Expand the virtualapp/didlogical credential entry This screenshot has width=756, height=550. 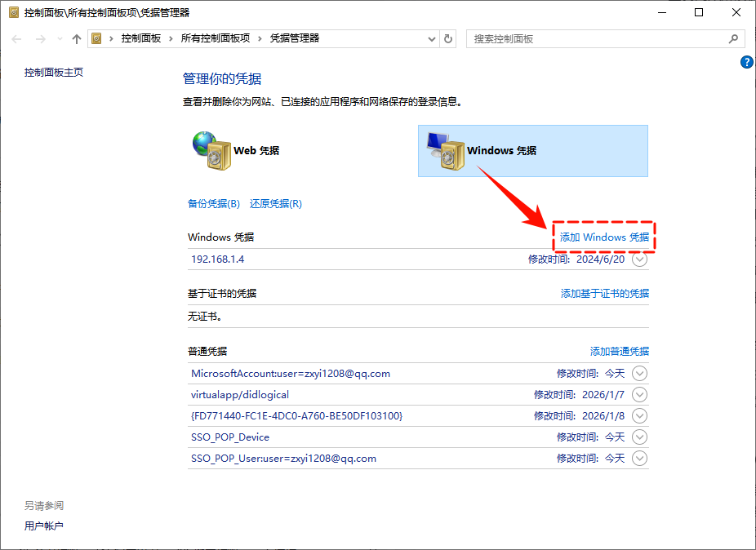tap(640, 394)
